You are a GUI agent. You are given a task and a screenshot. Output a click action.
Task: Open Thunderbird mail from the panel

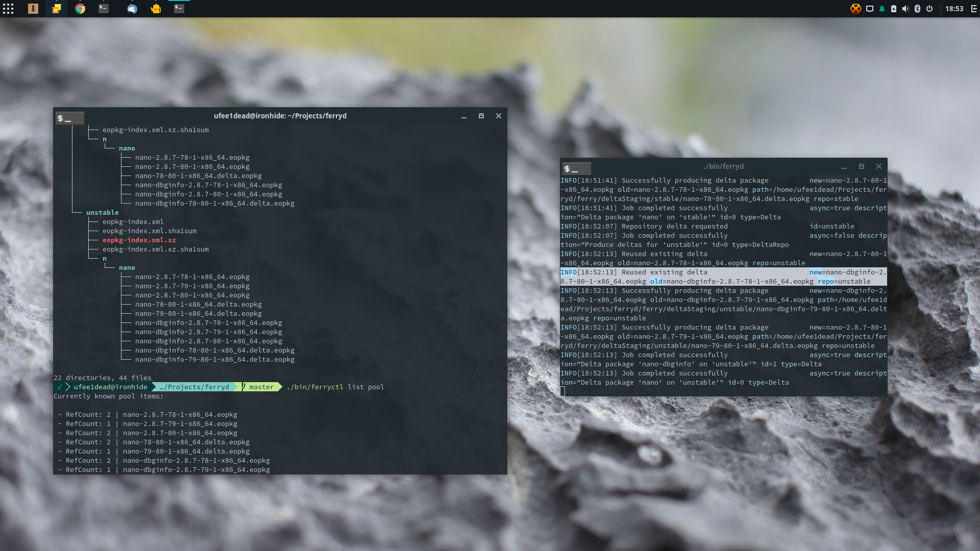pyautogui.click(x=132, y=9)
